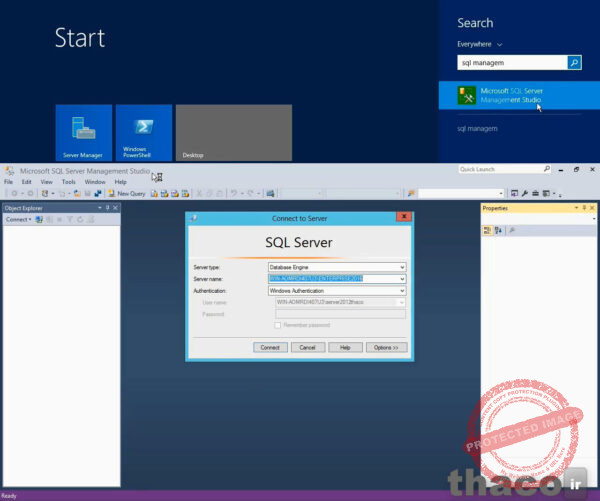Open the View menu
The width and height of the screenshot is (600, 501).
[x=46, y=182]
